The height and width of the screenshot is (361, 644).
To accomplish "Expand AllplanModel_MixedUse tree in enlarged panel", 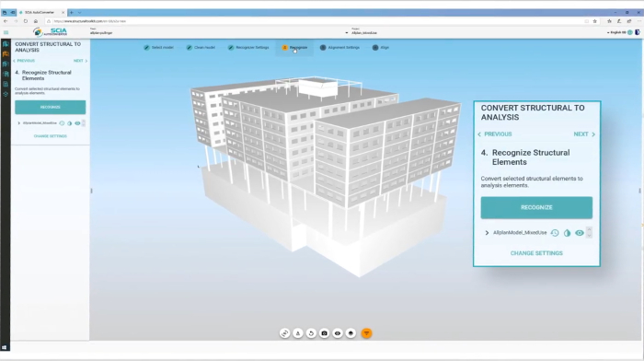I will [x=487, y=233].
